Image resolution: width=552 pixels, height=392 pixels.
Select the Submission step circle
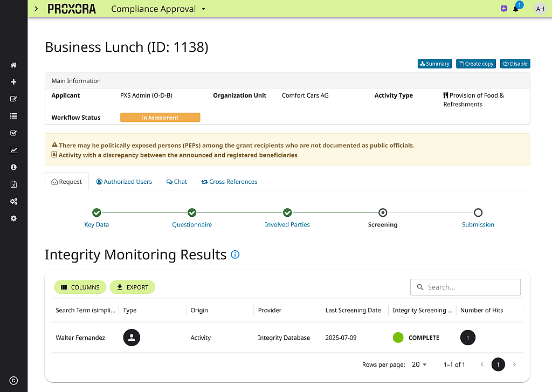(478, 212)
